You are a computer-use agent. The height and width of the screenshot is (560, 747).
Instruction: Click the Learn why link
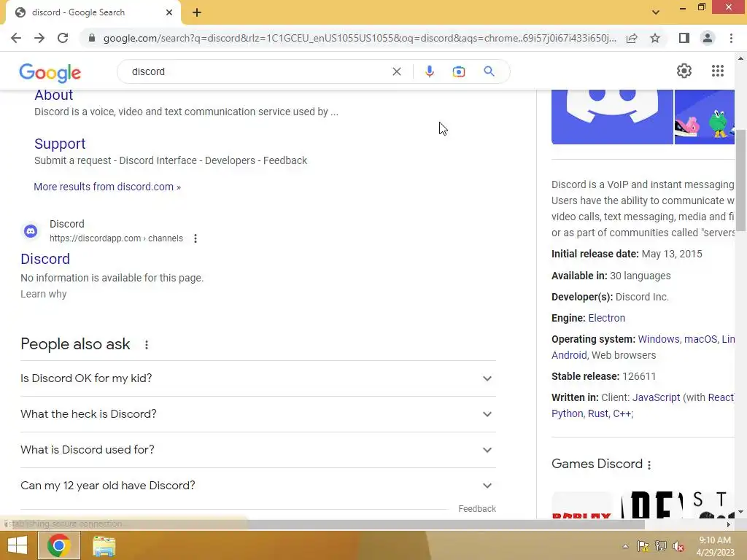[x=43, y=295]
